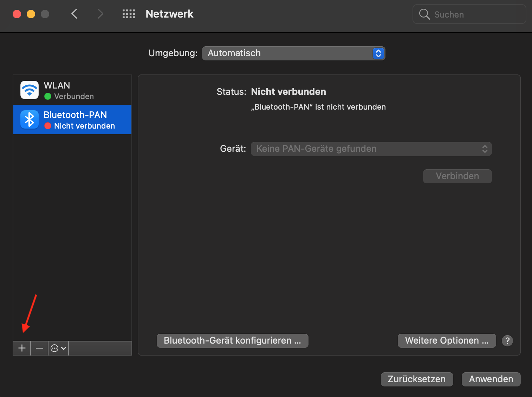Screen dimensions: 532x397
Task: Go forward using the right chevron
Action: pos(100,14)
